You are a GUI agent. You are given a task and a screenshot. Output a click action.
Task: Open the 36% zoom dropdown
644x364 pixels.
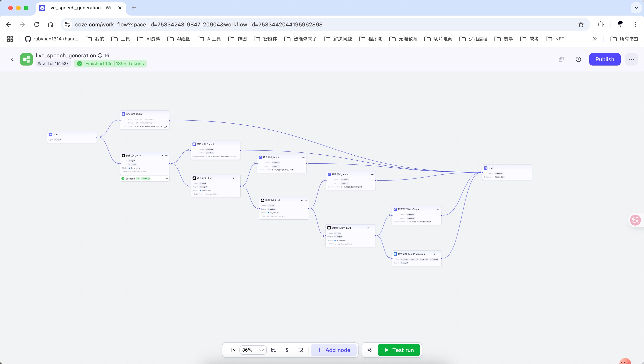tap(253, 350)
